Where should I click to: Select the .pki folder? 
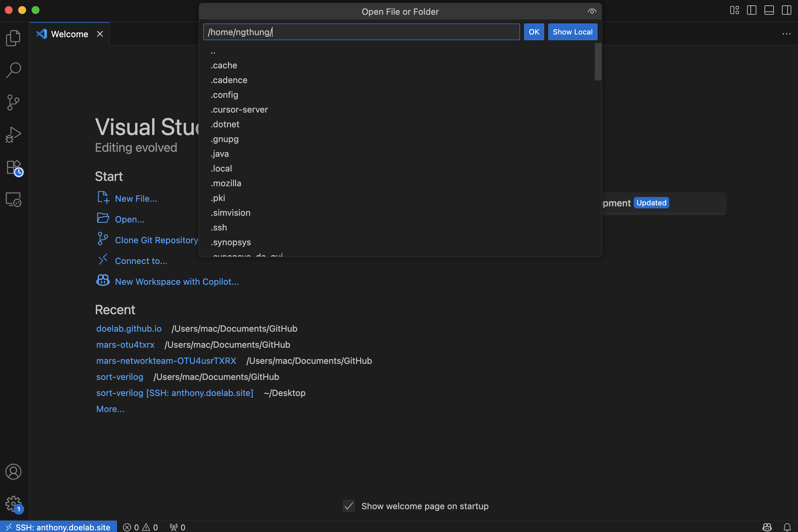coord(396,198)
